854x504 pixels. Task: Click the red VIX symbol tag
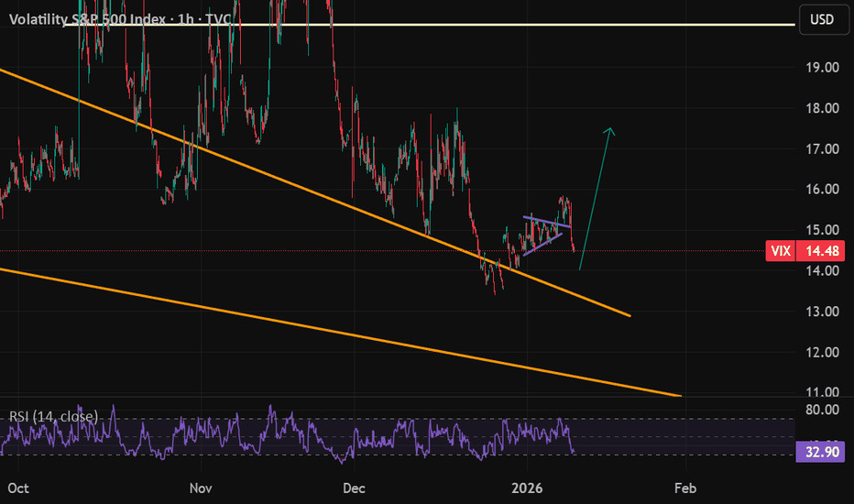780,250
